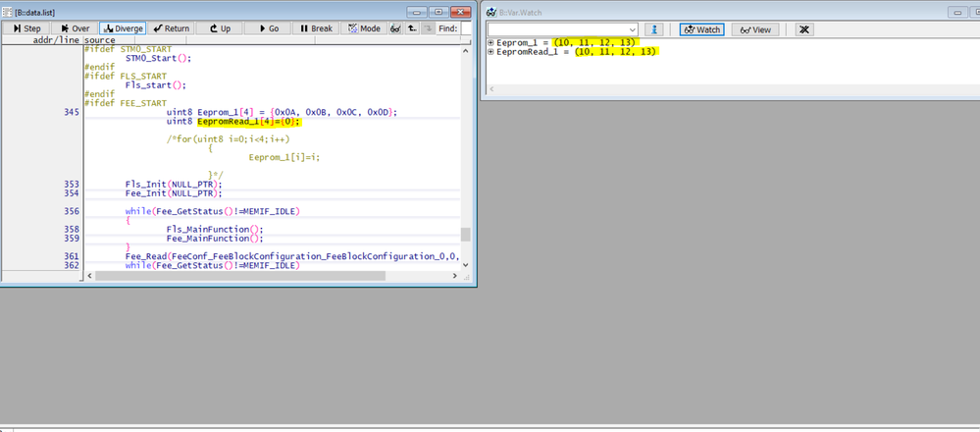The width and height of the screenshot is (980, 432).
Task: Maximize the data.list window
Action: [438, 12]
